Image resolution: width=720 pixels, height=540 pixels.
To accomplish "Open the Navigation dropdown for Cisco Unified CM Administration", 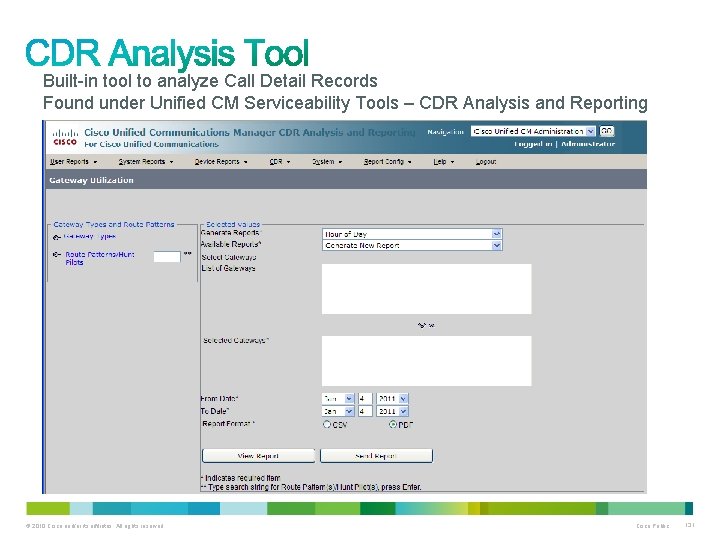I will tap(533, 131).
